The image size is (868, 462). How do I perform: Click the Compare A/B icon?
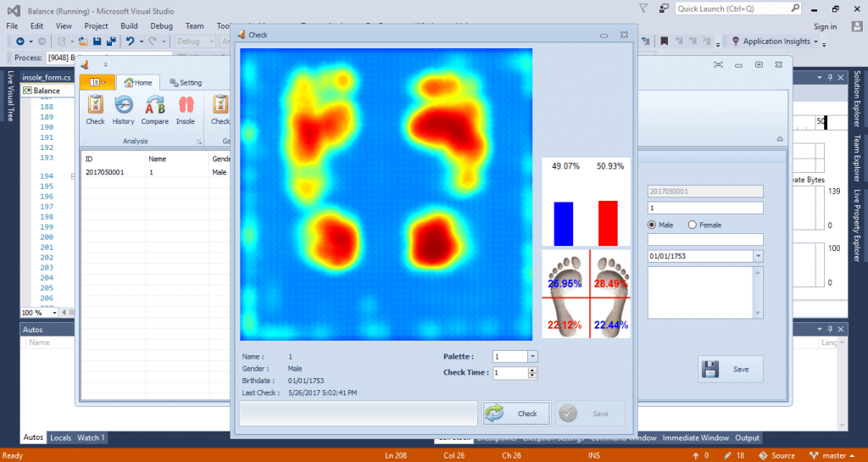coord(155,109)
